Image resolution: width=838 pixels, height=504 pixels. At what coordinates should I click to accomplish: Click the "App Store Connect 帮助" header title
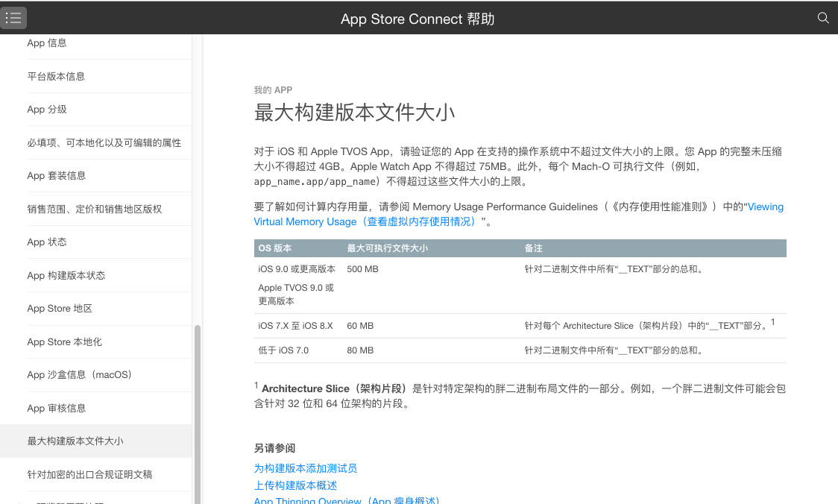click(418, 19)
